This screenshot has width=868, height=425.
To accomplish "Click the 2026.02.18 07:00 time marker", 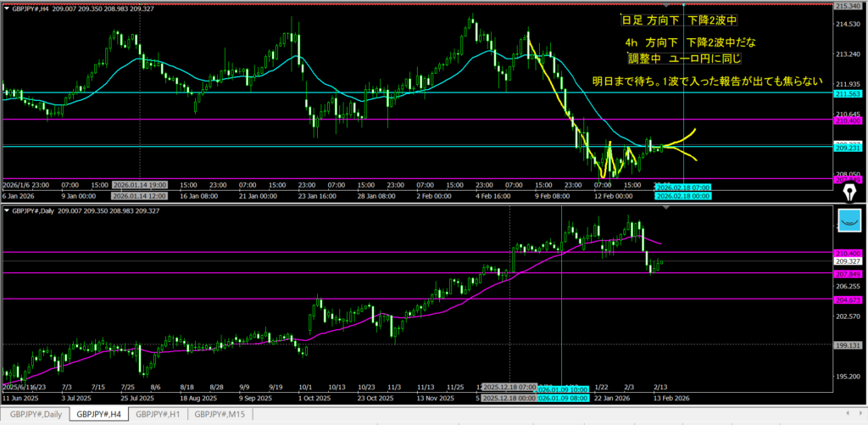I will click(683, 187).
